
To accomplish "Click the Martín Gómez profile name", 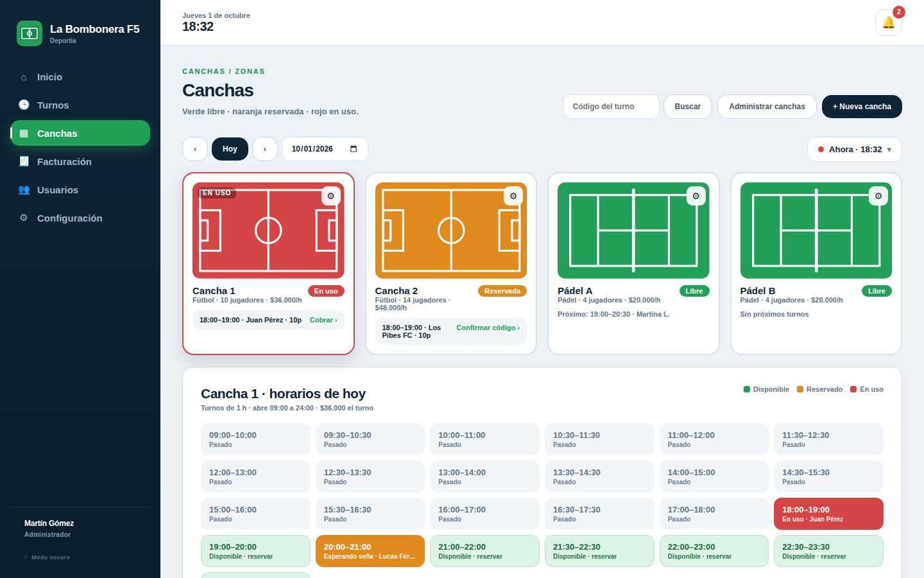I will tap(49, 523).
